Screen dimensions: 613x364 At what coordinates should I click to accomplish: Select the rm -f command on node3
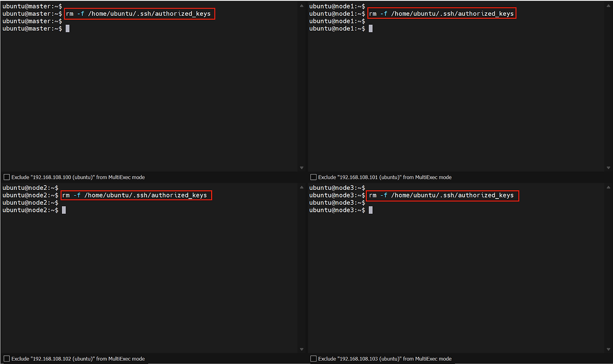[x=441, y=195]
